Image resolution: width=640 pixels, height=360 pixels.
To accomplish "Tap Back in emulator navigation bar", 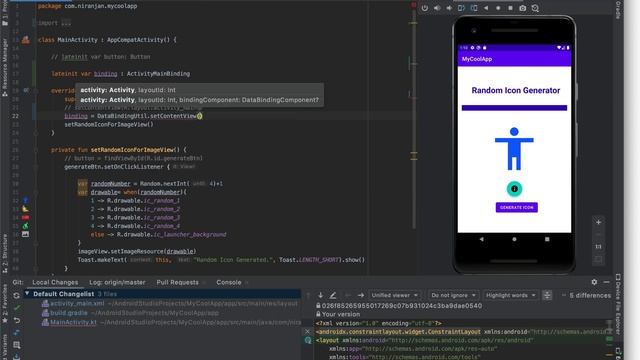I will [482, 239].
